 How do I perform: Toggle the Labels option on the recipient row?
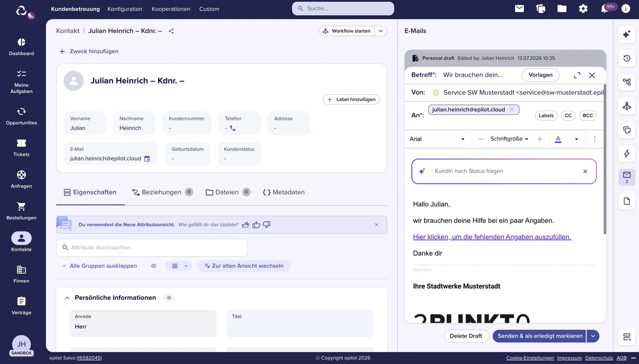(546, 116)
